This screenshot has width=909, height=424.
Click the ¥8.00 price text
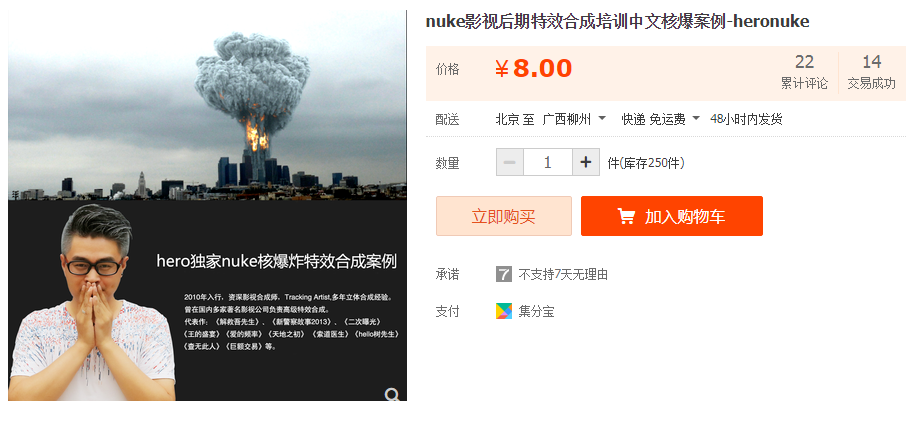coord(533,68)
